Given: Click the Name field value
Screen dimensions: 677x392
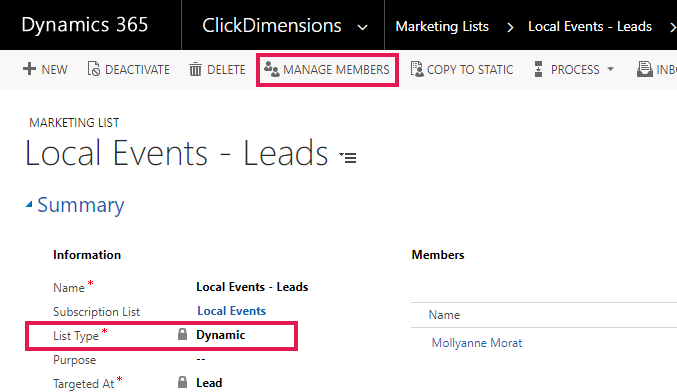Looking at the screenshot, I should click(252, 287).
